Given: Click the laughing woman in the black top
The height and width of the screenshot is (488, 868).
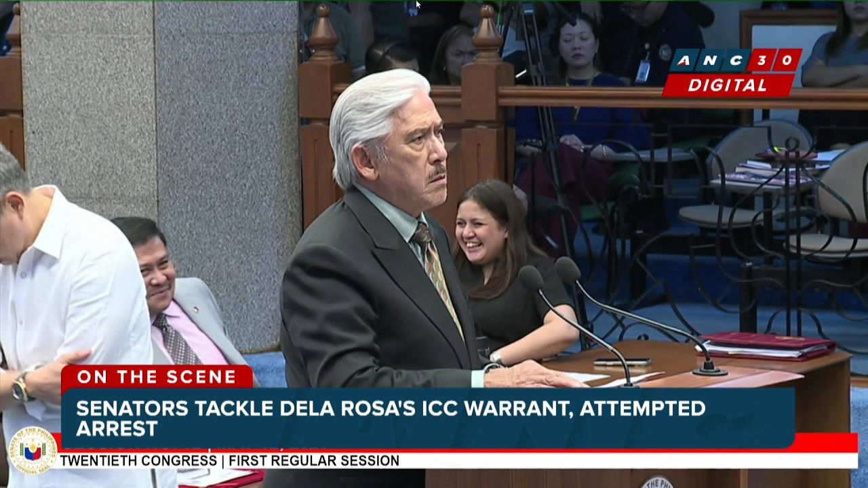Looking at the screenshot, I should click(x=509, y=271).
